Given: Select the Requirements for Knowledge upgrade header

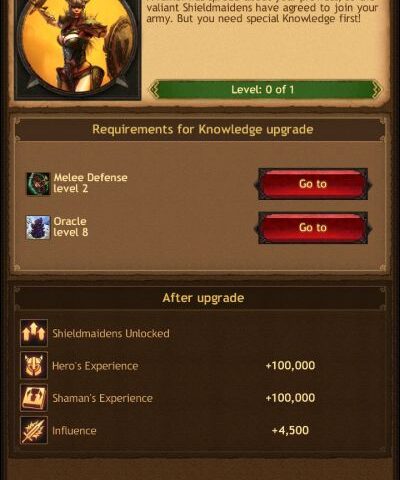Looking at the screenshot, I should coord(203,129).
